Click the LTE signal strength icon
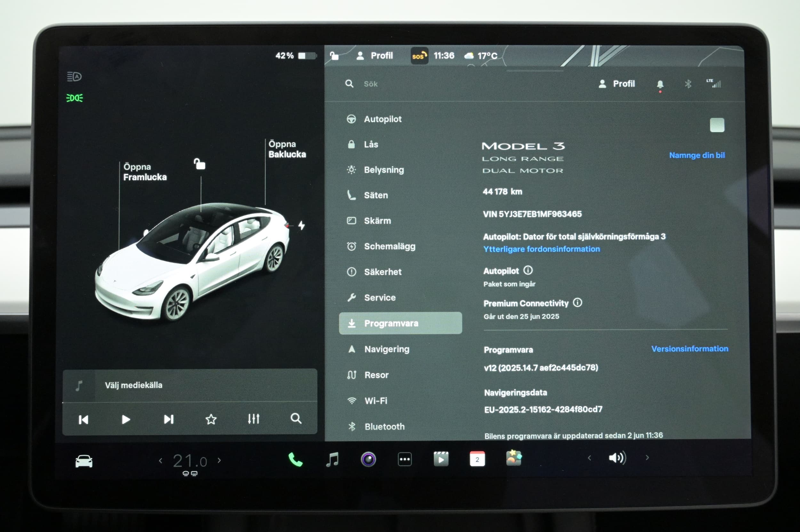The image size is (800, 532). [714, 83]
